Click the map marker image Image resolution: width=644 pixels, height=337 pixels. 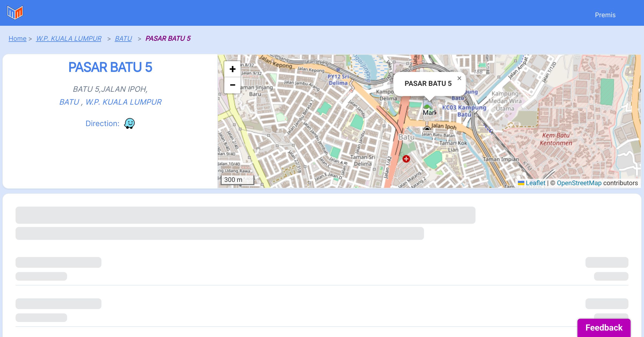[428, 104]
